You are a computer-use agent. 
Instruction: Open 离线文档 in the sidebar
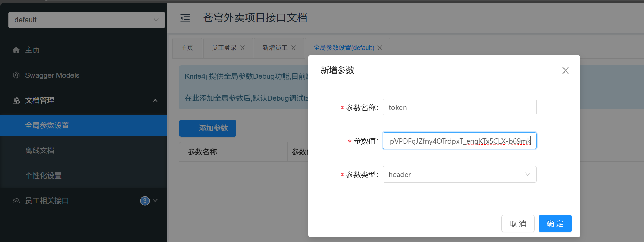point(40,151)
